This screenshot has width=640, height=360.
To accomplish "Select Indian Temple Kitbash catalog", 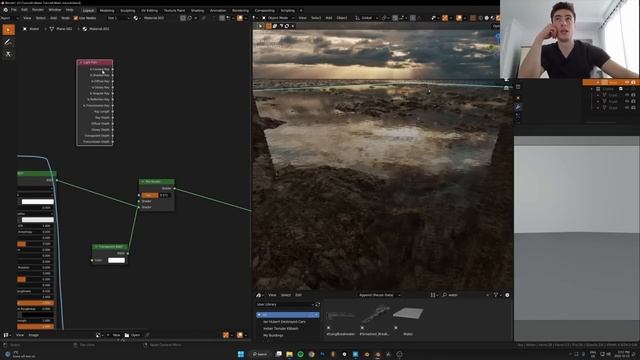I will 281,329.
